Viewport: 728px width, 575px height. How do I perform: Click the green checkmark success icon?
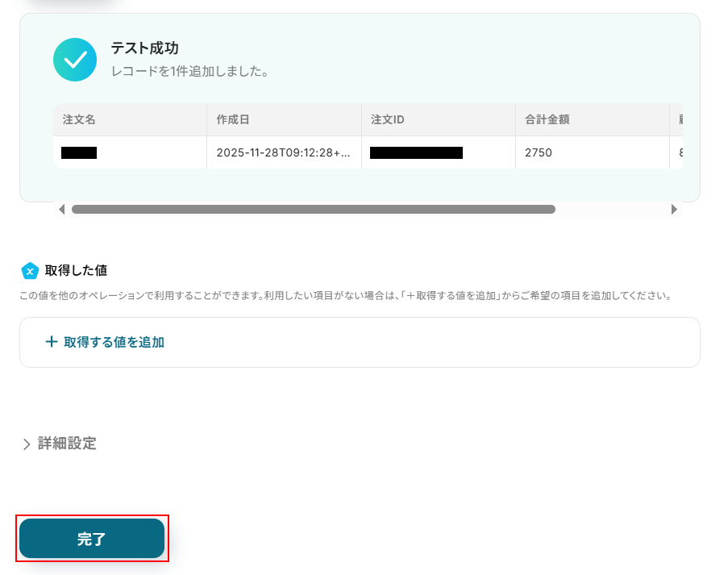[x=75, y=60]
